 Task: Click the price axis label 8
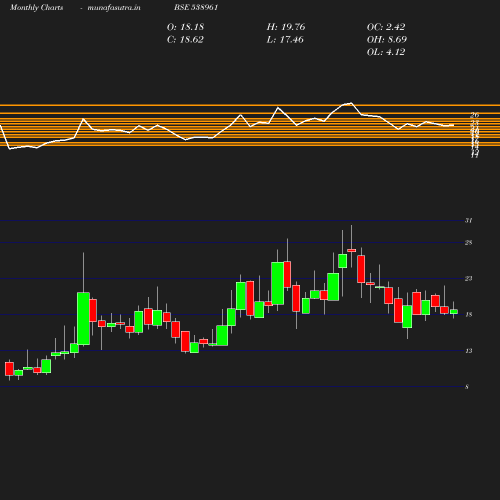467,387
